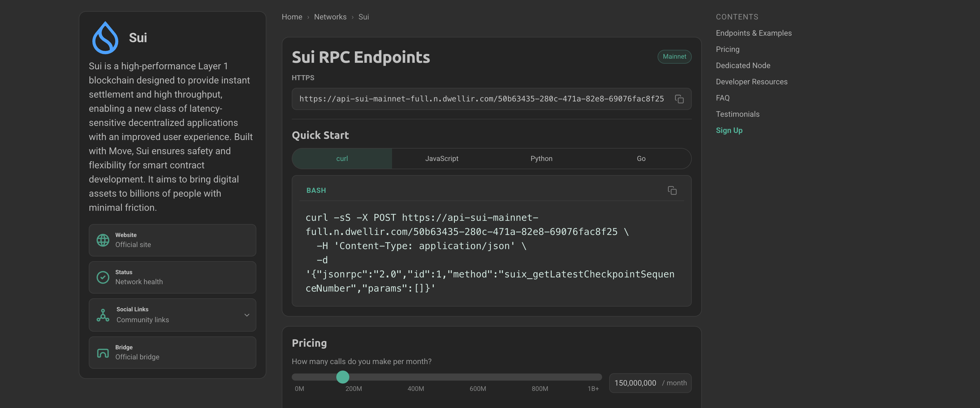Viewport: 980px width, 408px height.
Task: Click the Website globe icon
Action: point(103,240)
